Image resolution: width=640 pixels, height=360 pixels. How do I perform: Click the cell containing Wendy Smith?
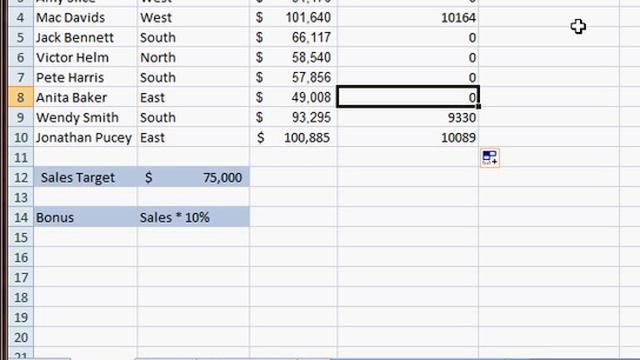(85, 118)
